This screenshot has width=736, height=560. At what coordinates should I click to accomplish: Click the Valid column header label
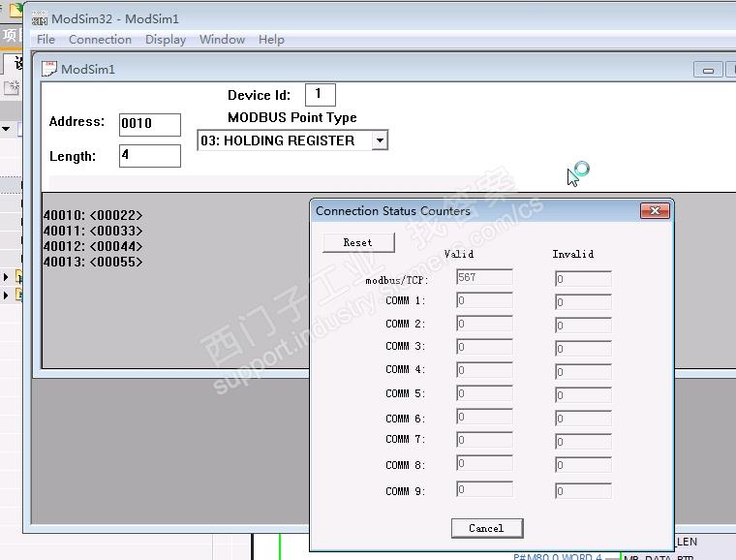click(459, 254)
